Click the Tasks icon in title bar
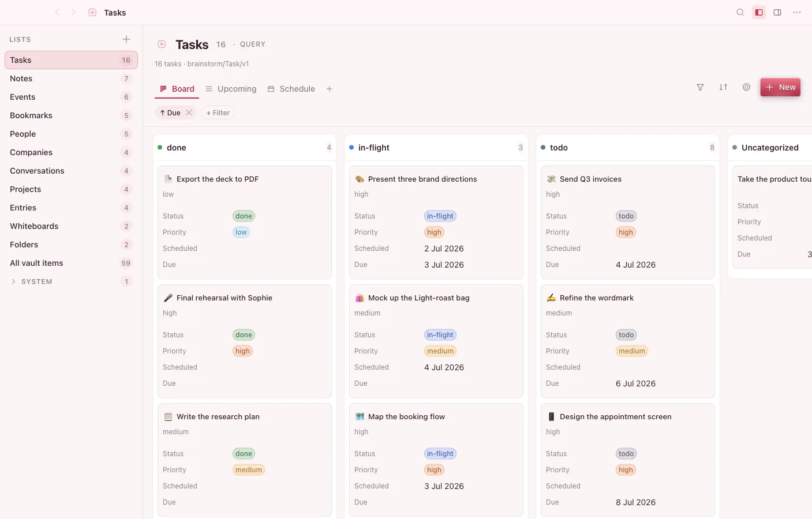The height and width of the screenshot is (519, 812). 92,13
